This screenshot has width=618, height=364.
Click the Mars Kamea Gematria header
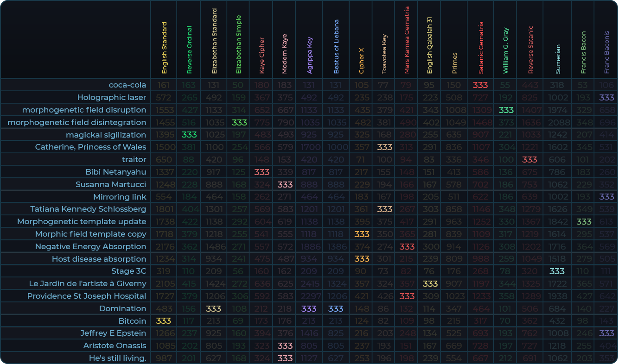[407, 40]
